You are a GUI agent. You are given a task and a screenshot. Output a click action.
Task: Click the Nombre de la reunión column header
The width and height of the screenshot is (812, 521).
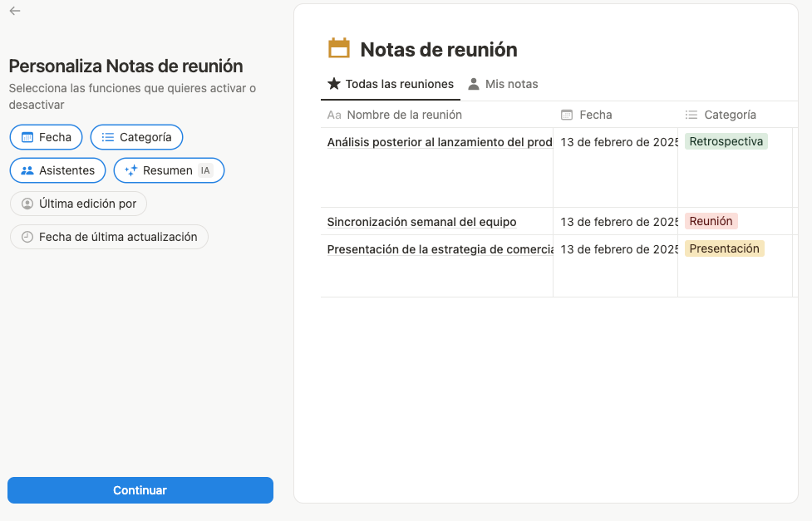[437, 115]
